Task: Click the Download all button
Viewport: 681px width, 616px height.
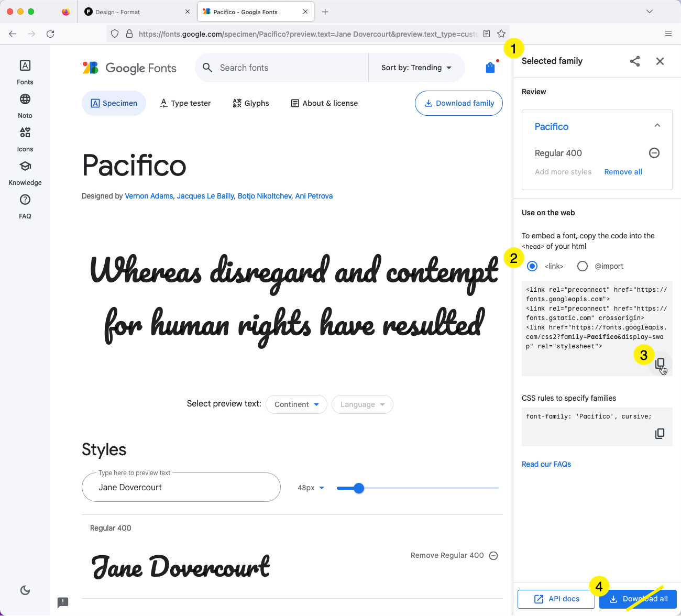Action: (638, 599)
